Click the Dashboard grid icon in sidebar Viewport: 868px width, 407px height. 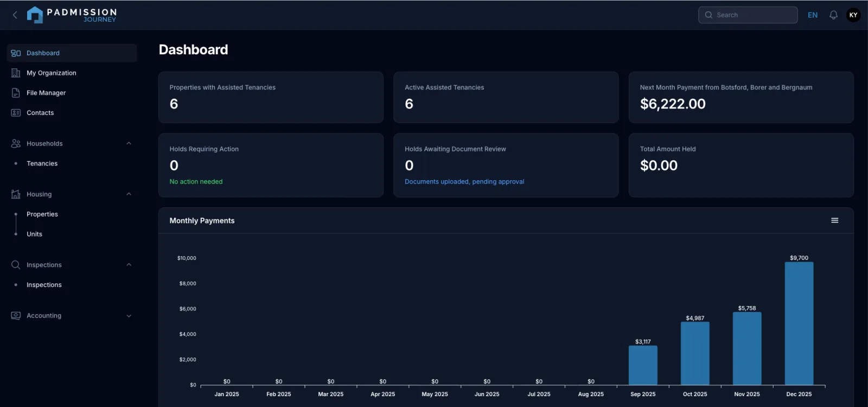[x=16, y=53]
